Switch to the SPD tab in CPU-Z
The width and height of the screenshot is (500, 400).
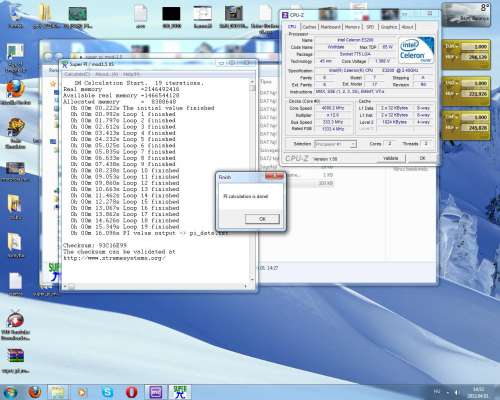(x=370, y=27)
